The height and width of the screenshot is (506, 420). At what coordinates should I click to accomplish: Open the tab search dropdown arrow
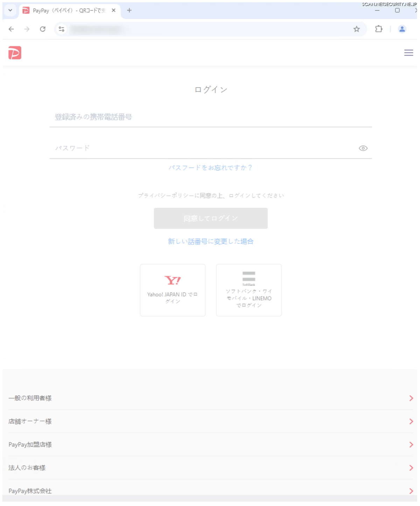pyautogui.click(x=10, y=10)
